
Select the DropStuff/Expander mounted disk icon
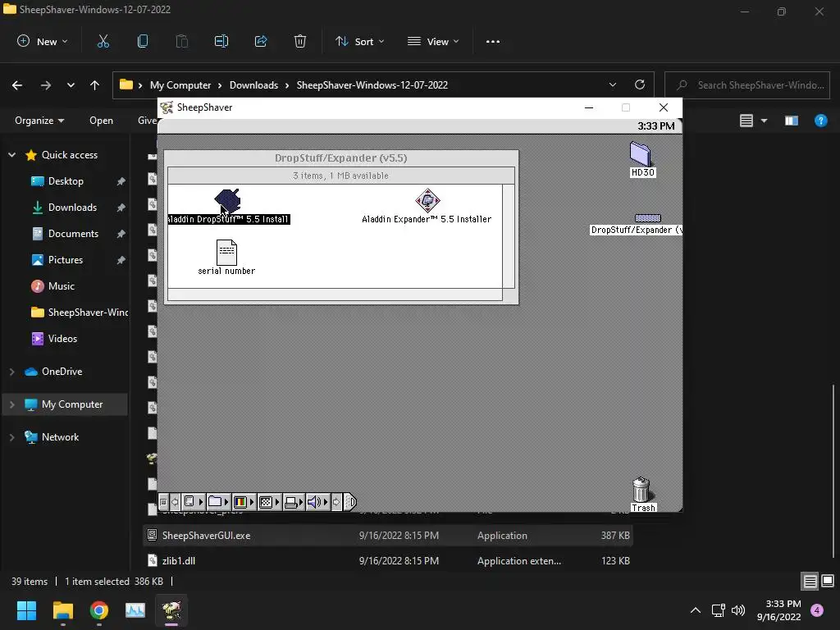point(648,218)
